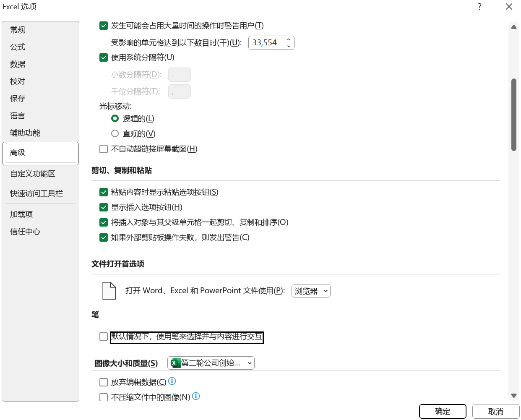This screenshot has height=420, width=521.
Task: Click the Excel workbook icon in 图像大小和质量 dropdown
Action: point(175,363)
